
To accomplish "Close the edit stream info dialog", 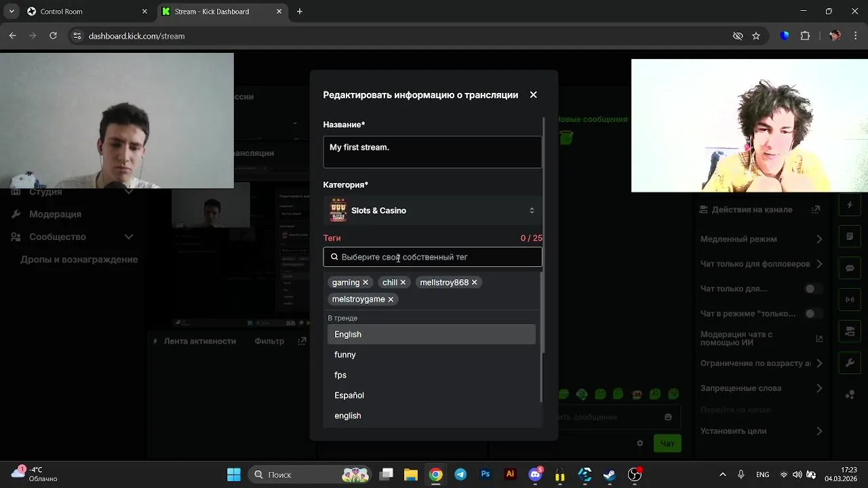I will coord(533,95).
